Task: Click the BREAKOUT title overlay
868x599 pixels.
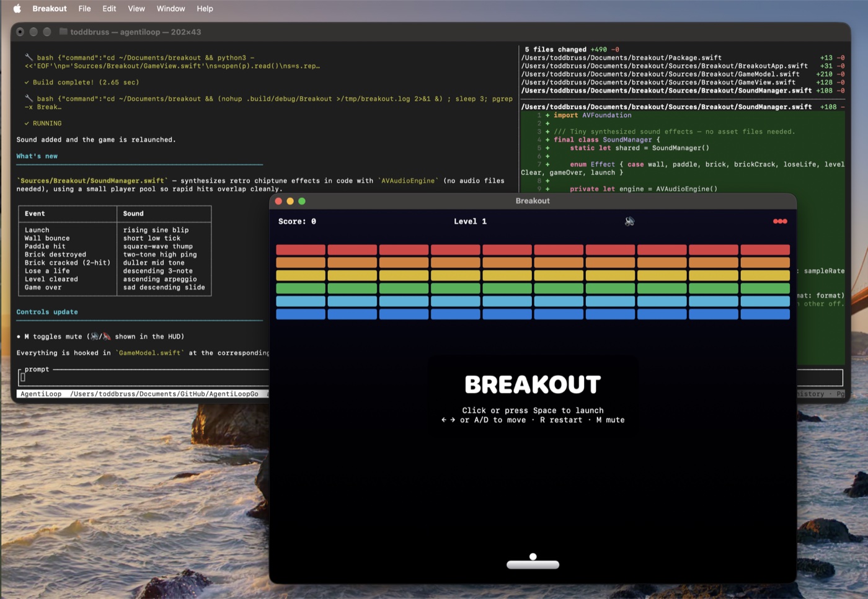Action: [x=533, y=384]
